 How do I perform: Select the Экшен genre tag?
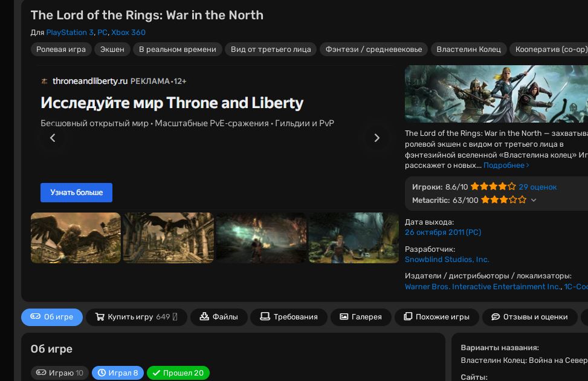click(x=112, y=50)
